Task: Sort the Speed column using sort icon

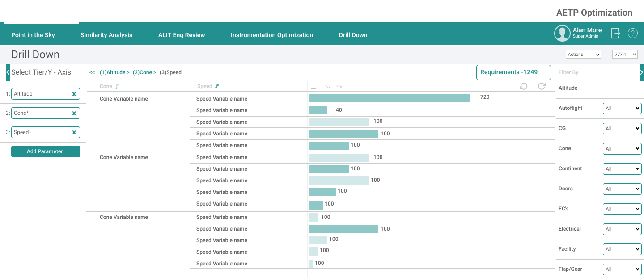Action: click(x=217, y=87)
